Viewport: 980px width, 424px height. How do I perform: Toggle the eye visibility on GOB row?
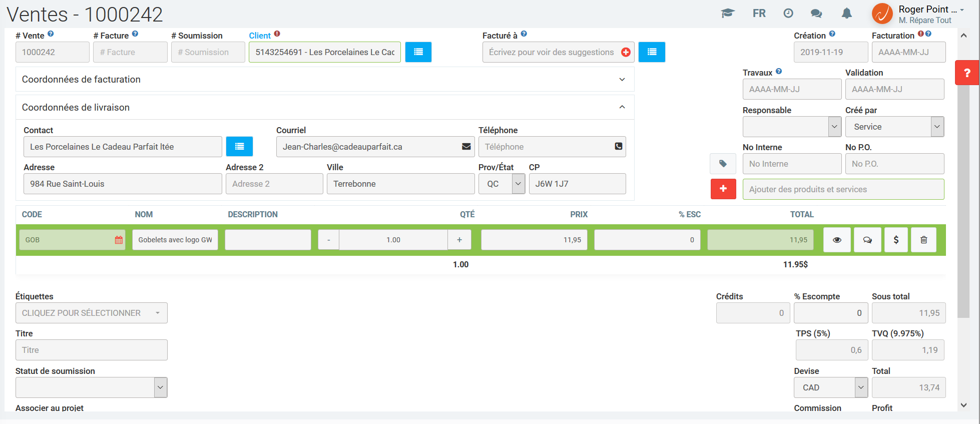(837, 240)
